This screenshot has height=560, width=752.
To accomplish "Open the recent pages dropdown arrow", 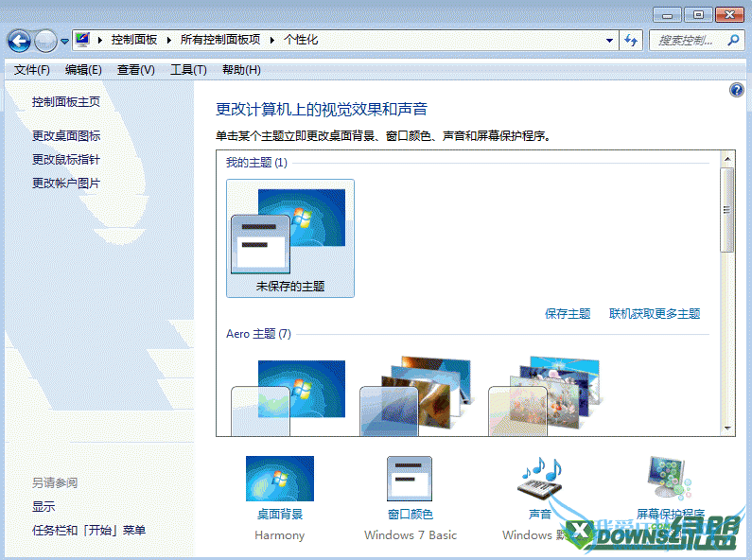I will click(64, 42).
